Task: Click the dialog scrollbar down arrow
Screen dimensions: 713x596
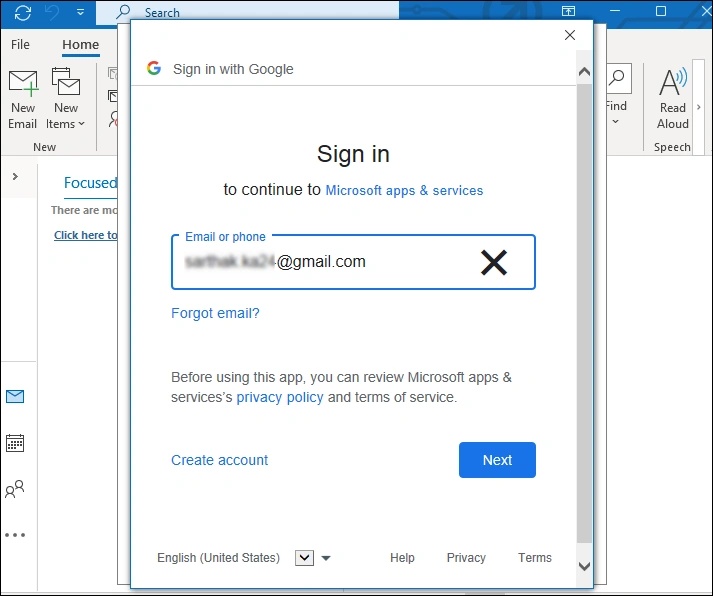Action: click(x=584, y=566)
